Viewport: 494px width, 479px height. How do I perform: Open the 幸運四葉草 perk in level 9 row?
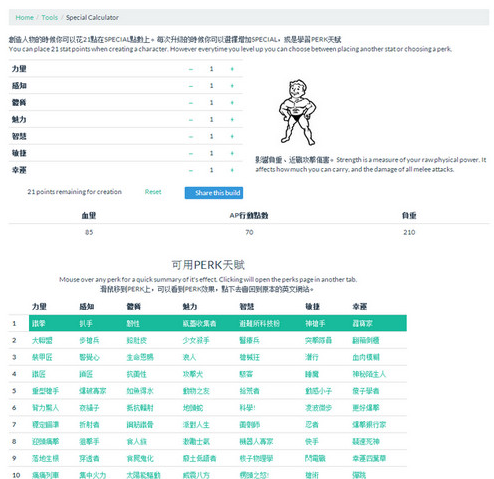[x=369, y=459]
